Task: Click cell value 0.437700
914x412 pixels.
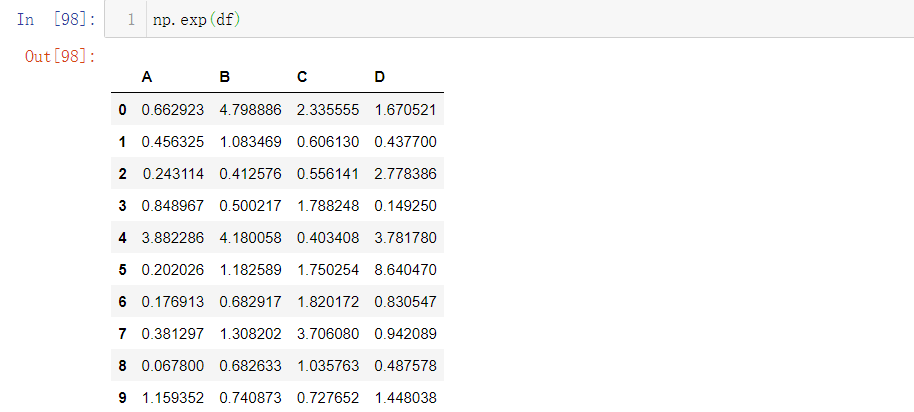Action: coord(406,142)
